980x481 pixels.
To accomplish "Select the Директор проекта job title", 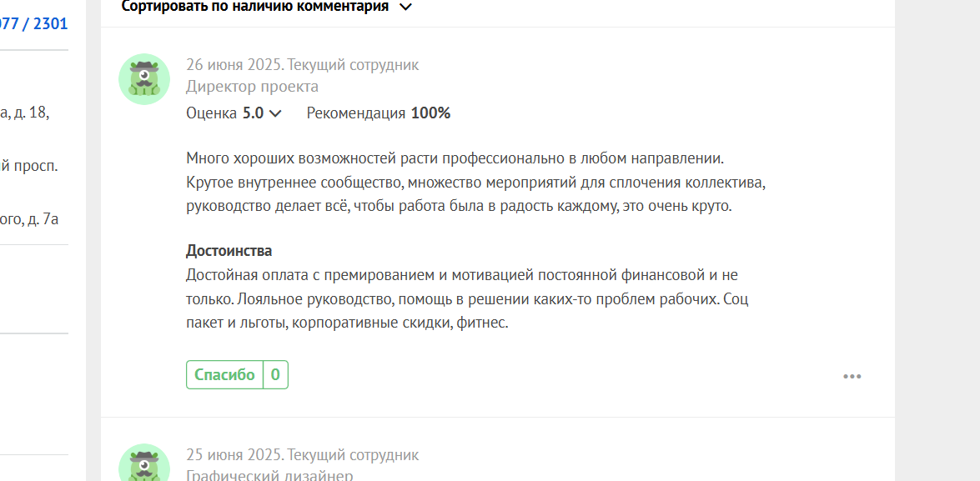I will (x=253, y=87).
